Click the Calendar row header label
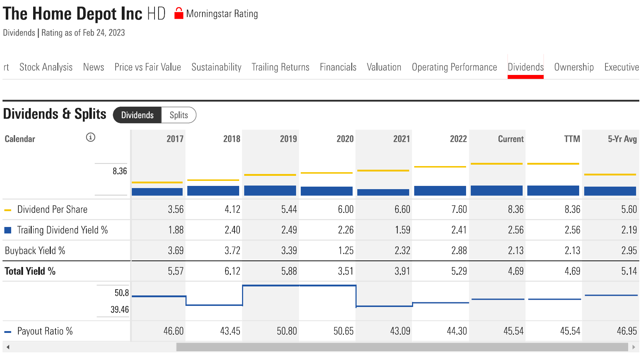This screenshot has height=361, width=644. (20, 139)
